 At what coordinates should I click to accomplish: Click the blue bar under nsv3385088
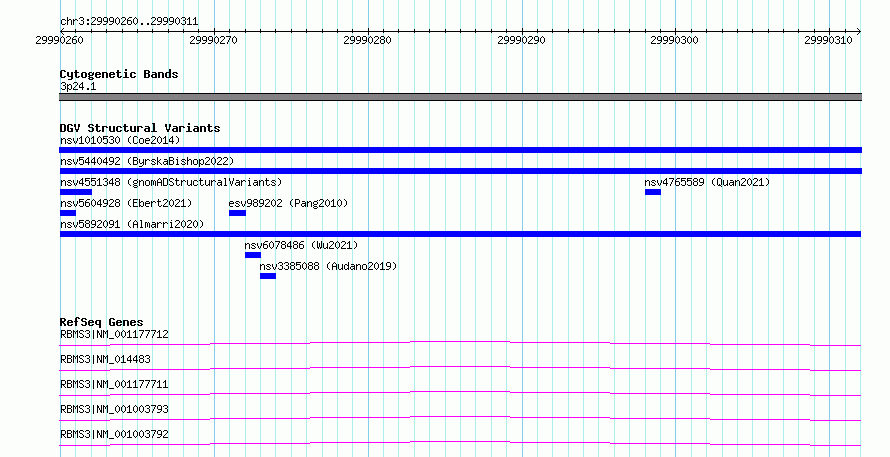pos(268,276)
